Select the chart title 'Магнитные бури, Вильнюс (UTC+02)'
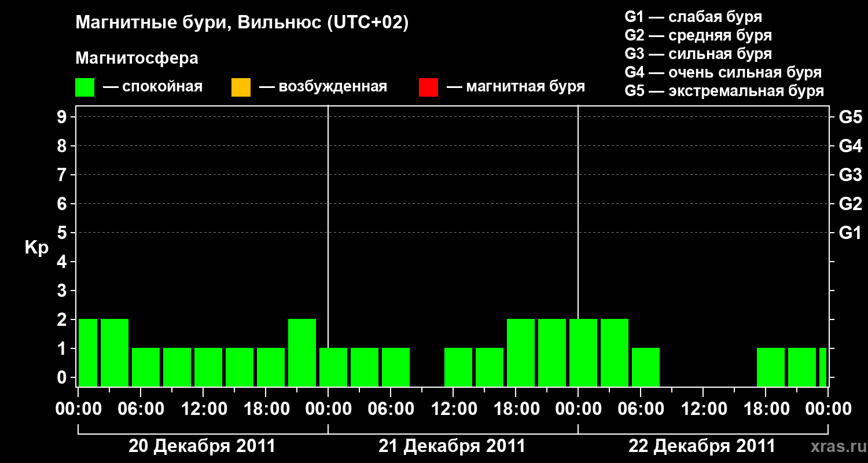The width and height of the screenshot is (868, 463). point(242,24)
